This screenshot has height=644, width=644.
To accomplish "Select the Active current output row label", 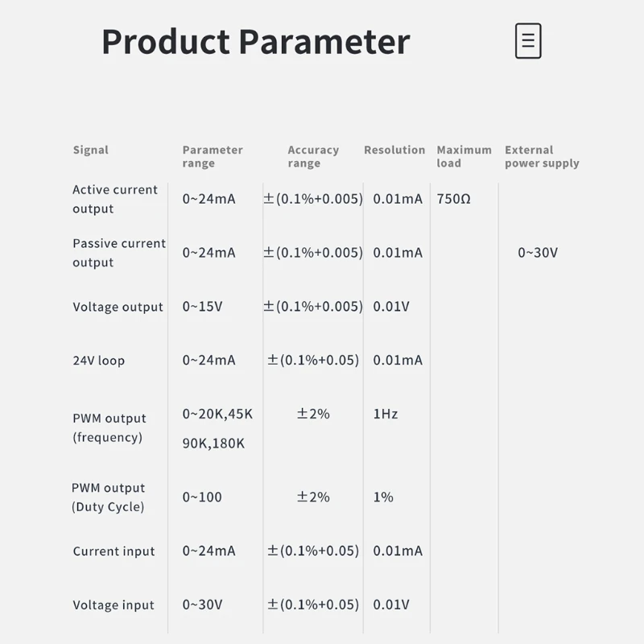I will (115, 199).
